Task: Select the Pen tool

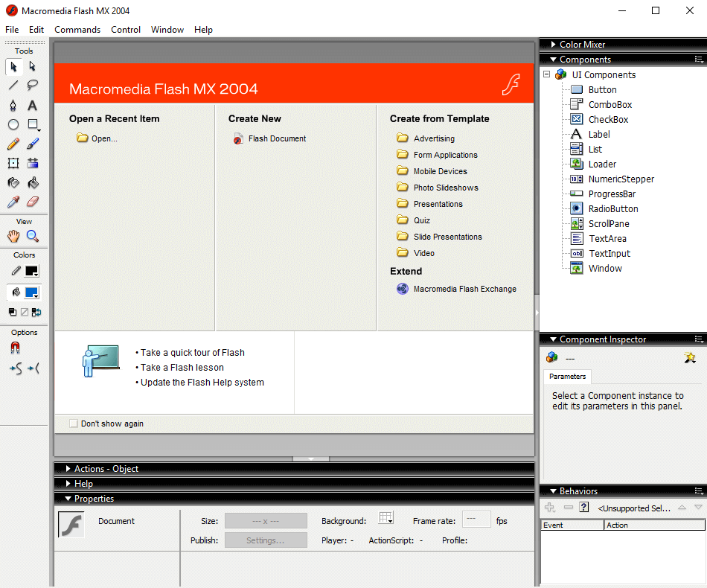Action: tap(13, 105)
